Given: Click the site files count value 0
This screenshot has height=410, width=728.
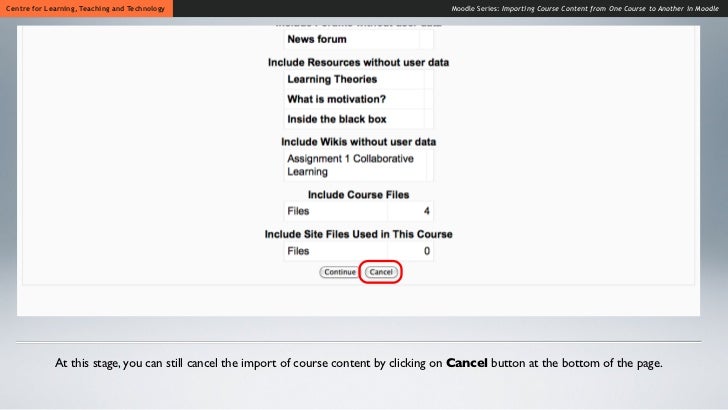Looking at the screenshot, I should 427,251.
